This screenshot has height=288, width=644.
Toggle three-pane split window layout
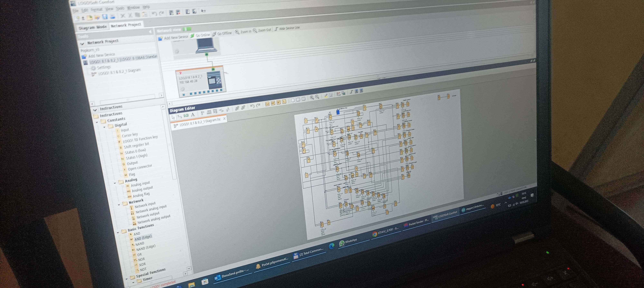tap(303, 99)
